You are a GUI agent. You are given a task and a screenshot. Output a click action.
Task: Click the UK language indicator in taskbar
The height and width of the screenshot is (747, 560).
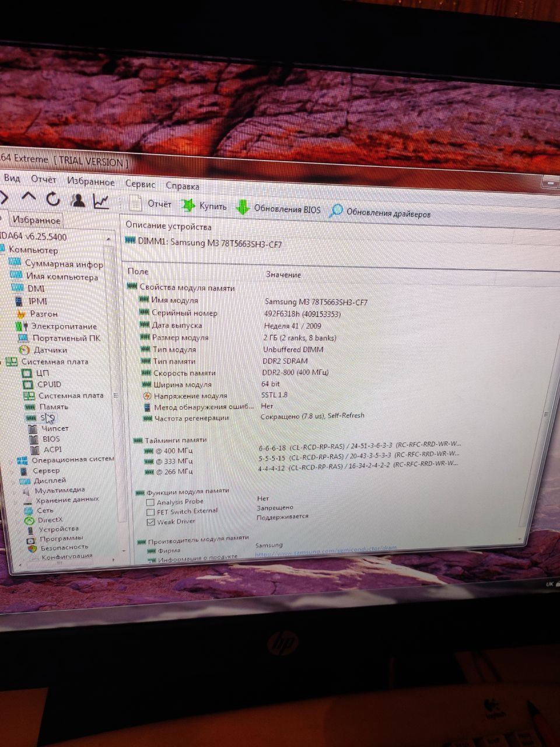(x=549, y=584)
